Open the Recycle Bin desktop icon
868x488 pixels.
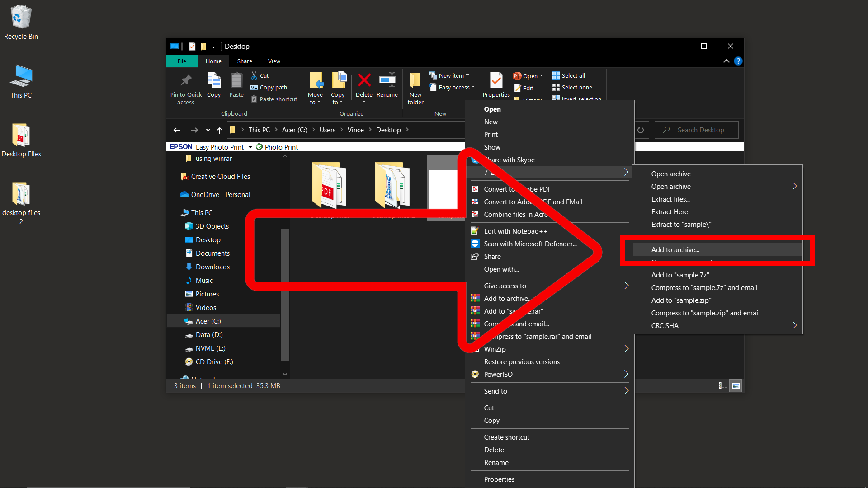tap(20, 16)
